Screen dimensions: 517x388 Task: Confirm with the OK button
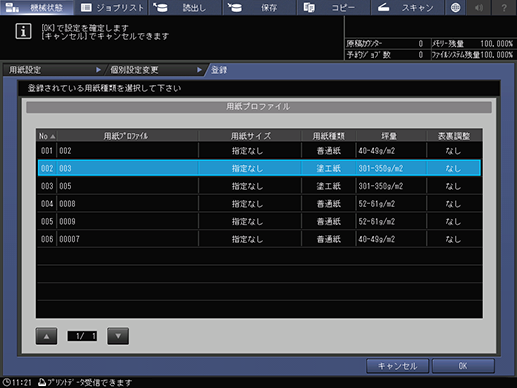[x=463, y=366]
